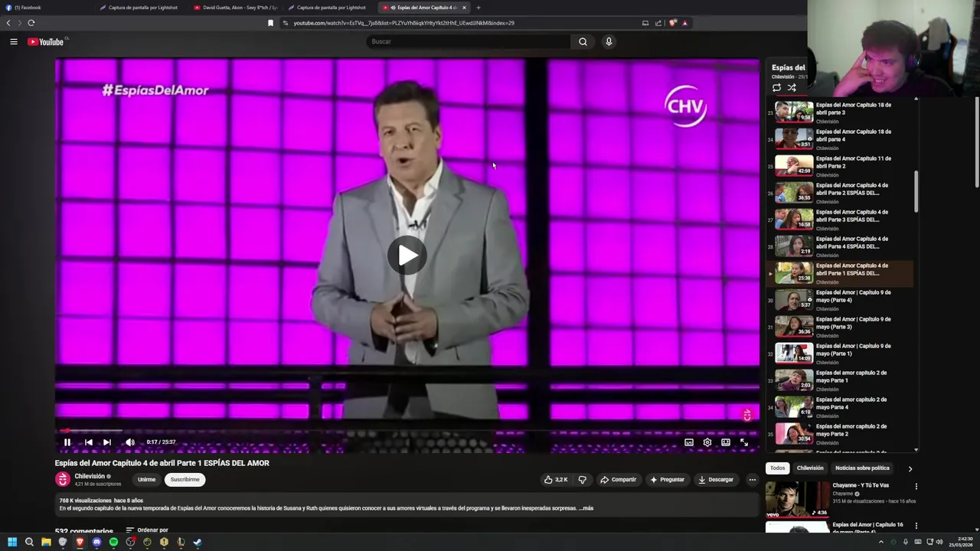Open the Chilevisión channel avatar
The image size is (980, 551).
(x=63, y=479)
